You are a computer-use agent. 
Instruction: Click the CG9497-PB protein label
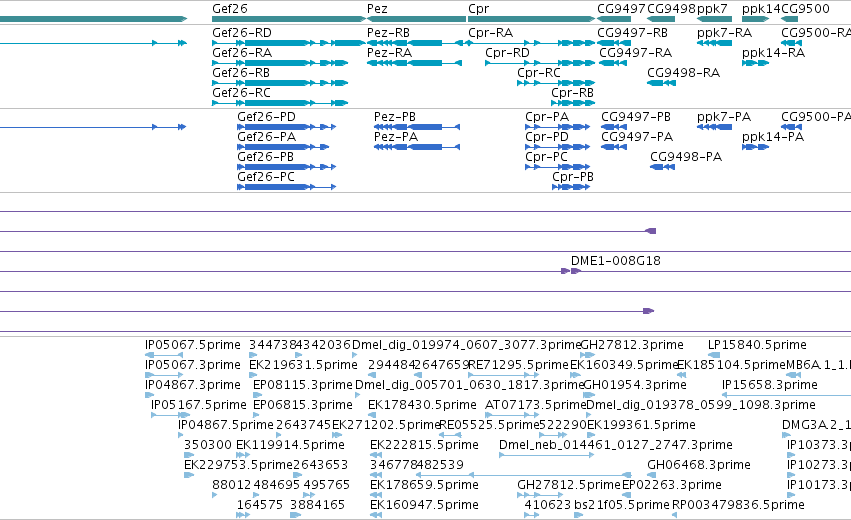[x=636, y=117]
